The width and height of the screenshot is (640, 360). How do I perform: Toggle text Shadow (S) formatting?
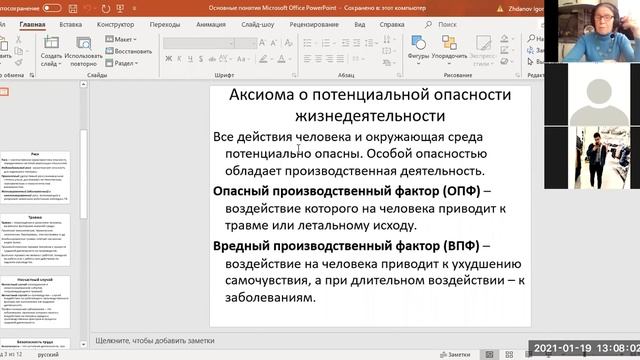pyautogui.click(x=200, y=59)
